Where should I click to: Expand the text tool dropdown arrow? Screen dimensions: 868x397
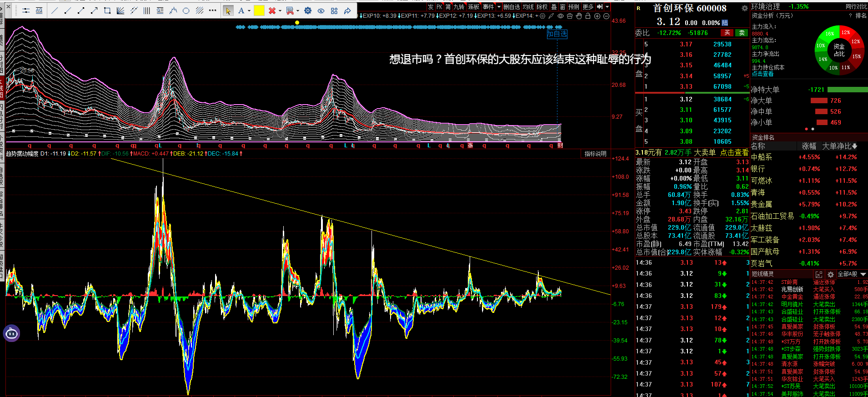(249, 10)
